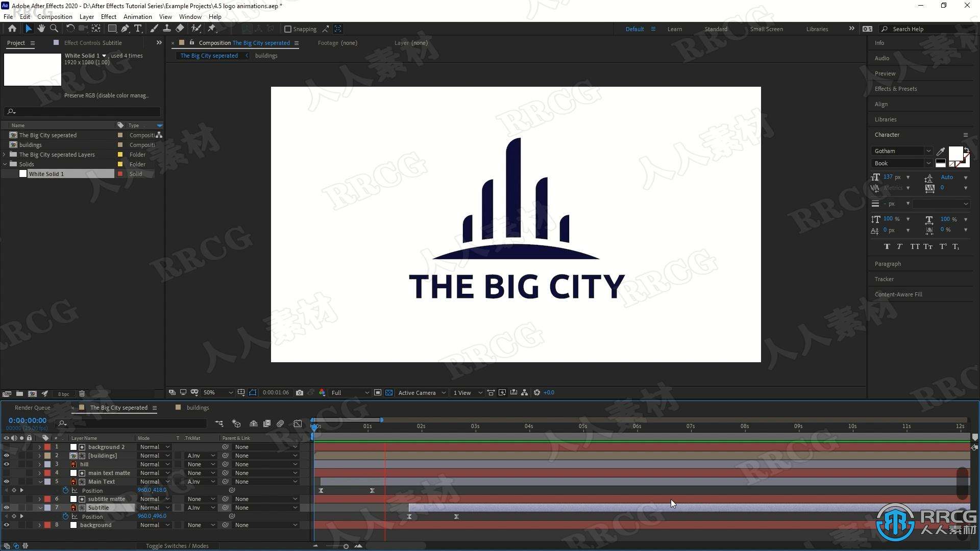Click the Home icon in toolbar

pos(12,29)
